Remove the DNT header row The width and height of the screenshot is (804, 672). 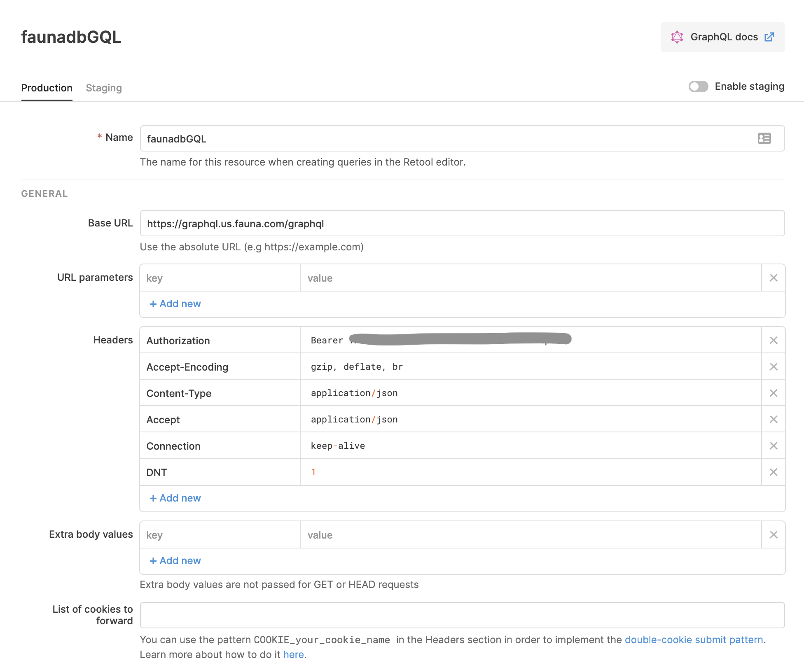(774, 472)
